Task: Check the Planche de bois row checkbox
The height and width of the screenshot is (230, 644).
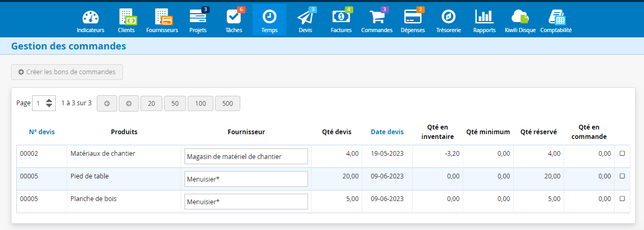Action: pyautogui.click(x=622, y=199)
